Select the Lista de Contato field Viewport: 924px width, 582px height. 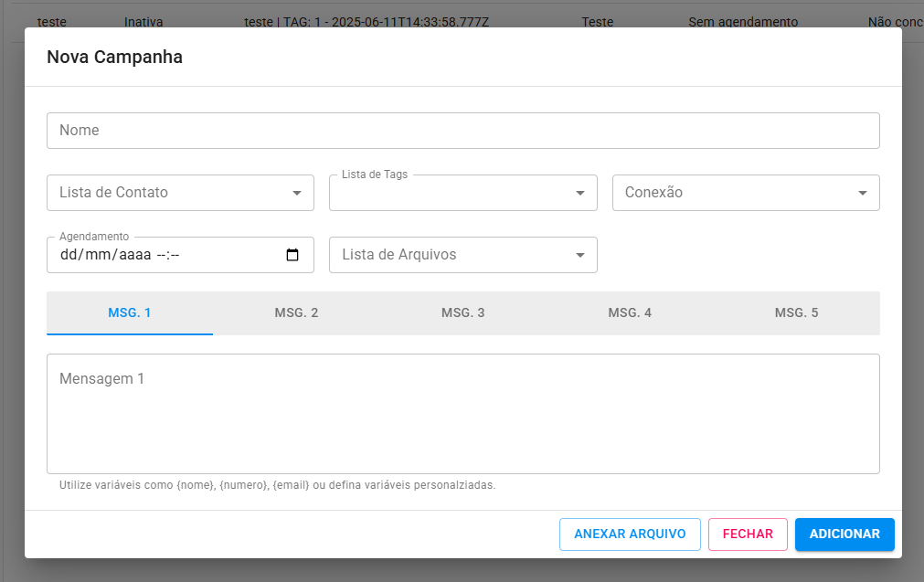point(165,193)
